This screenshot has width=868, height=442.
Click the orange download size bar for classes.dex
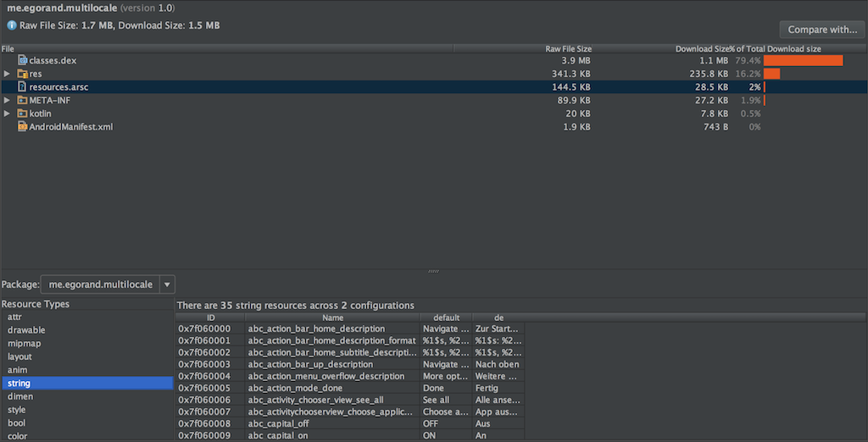pos(804,60)
